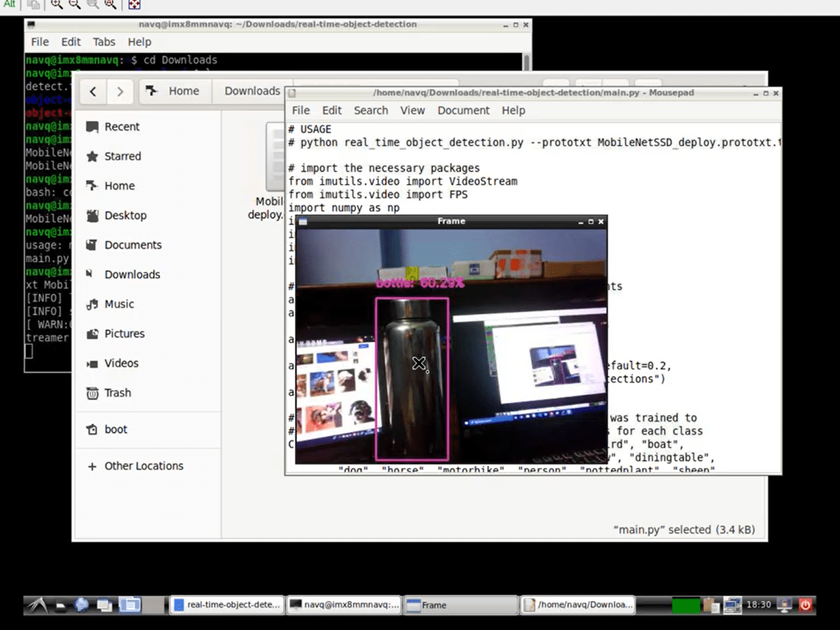Screen dimensions: 840x630
Task: Open the Tabs menu in the terminal
Action: tap(103, 42)
